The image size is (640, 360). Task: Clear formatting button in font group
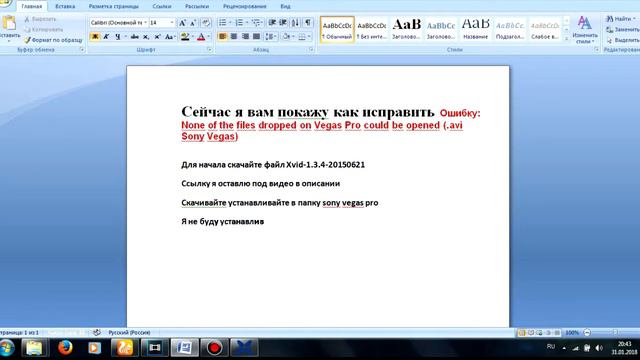coord(206,23)
